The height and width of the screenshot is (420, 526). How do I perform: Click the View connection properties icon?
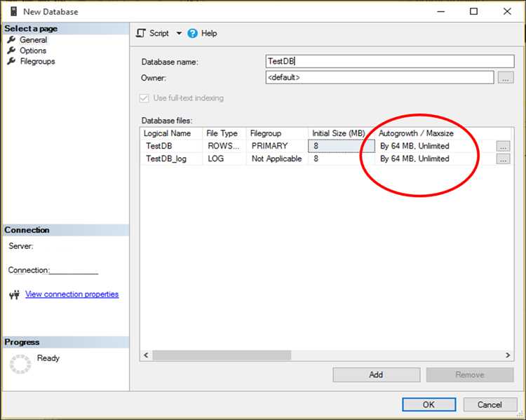[14, 295]
